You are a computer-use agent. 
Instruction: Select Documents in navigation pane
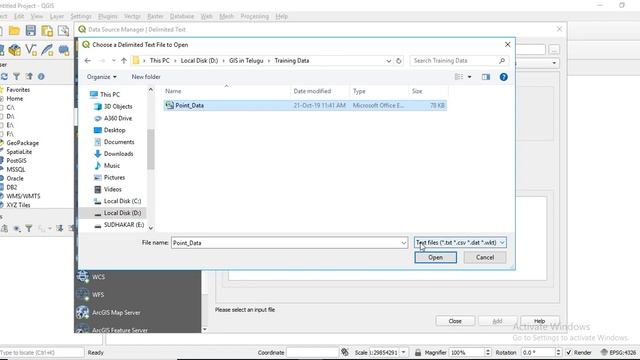(119, 142)
